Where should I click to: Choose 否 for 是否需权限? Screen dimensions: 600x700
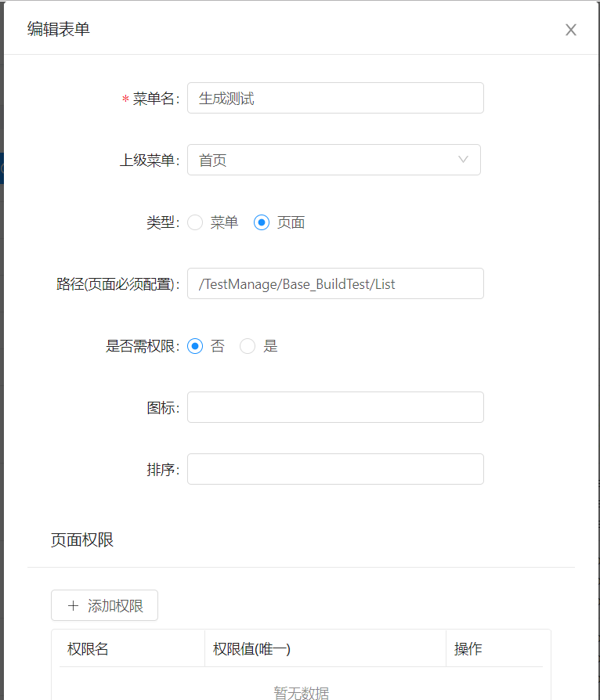[195, 346]
